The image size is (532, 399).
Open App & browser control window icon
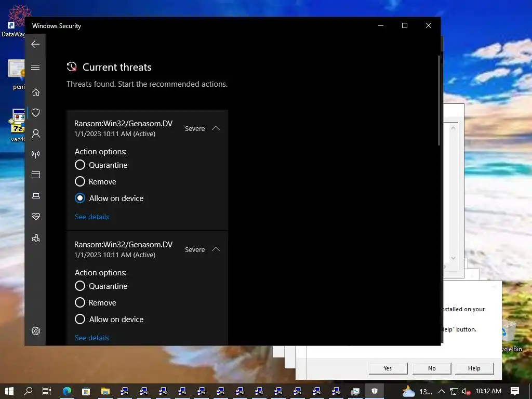click(36, 175)
